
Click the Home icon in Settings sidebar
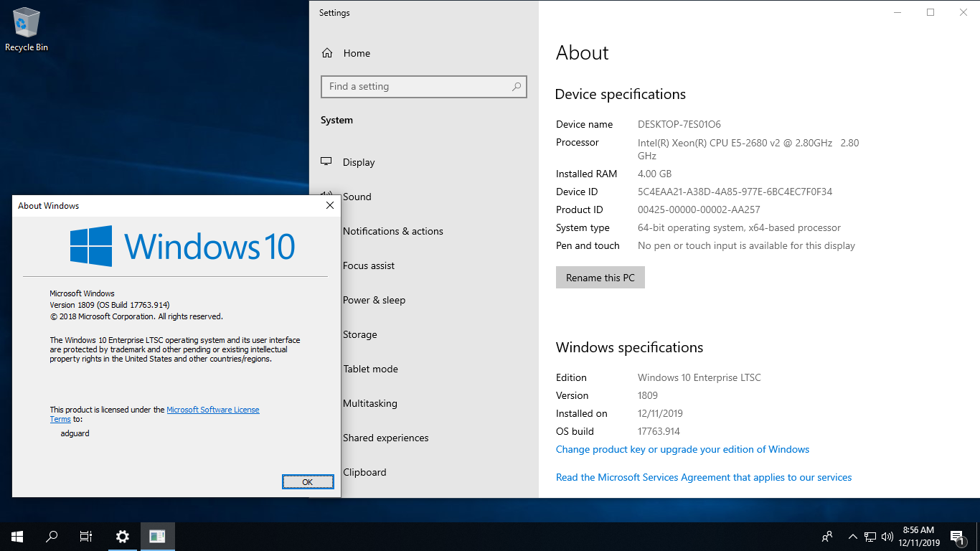(x=327, y=53)
